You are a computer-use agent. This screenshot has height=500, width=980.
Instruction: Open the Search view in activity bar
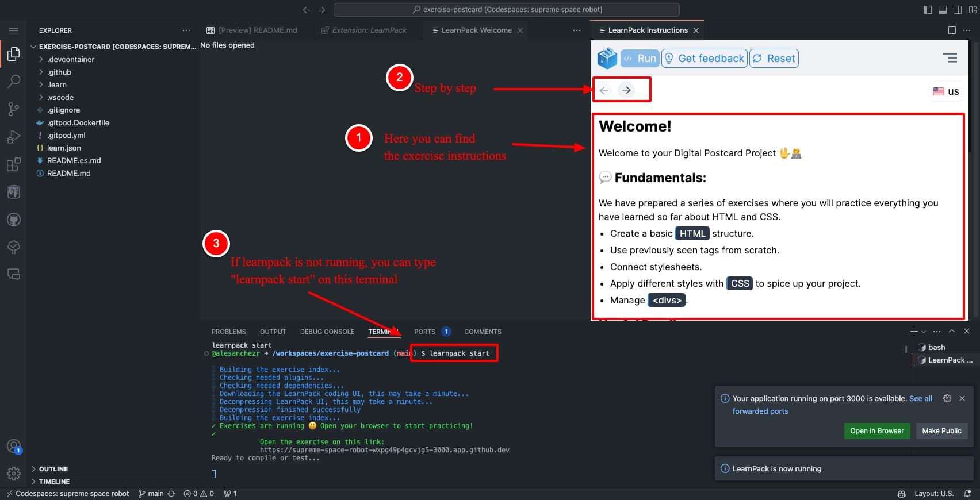(x=13, y=82)
